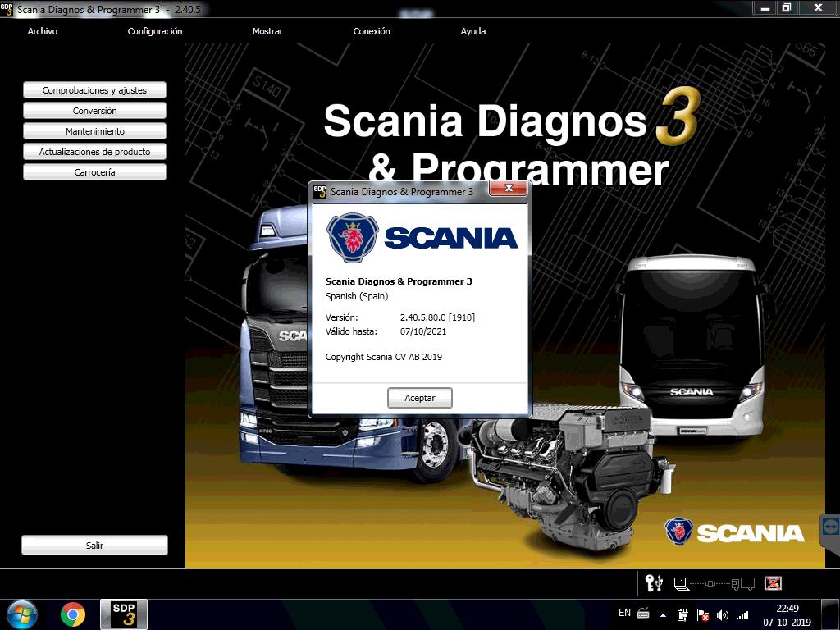Image resolution: width=840 pixels, height=630 pixels.
Task: Close the main SDP3 application window
Action: click(x=818, y=8)
